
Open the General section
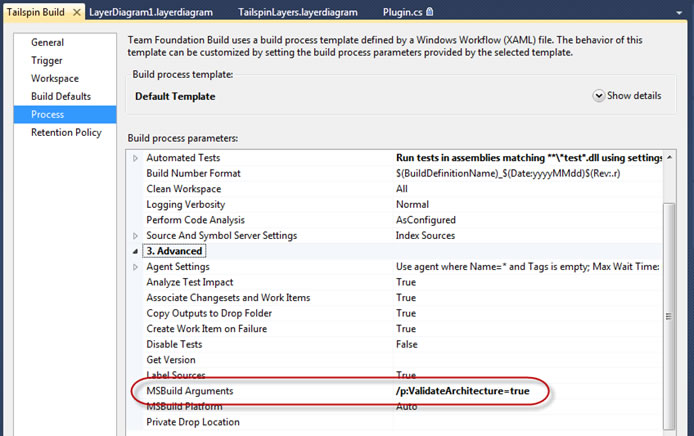click(65, 42)
